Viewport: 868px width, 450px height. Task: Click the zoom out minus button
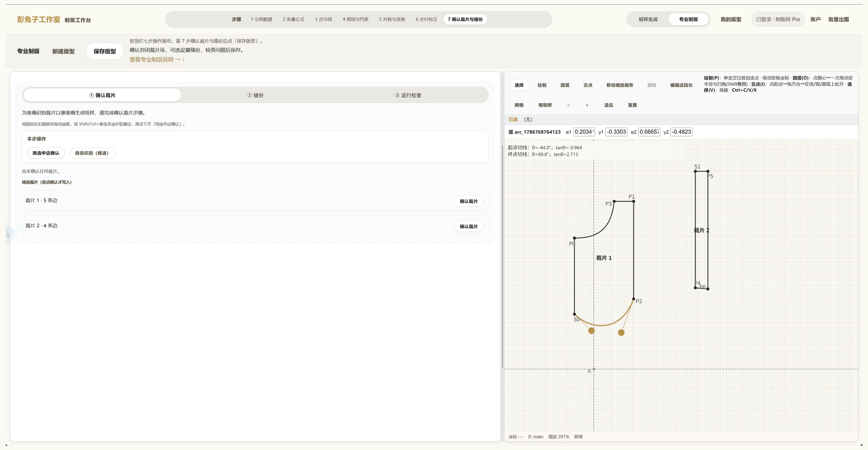pyautogui.click(x=568, y=105)
